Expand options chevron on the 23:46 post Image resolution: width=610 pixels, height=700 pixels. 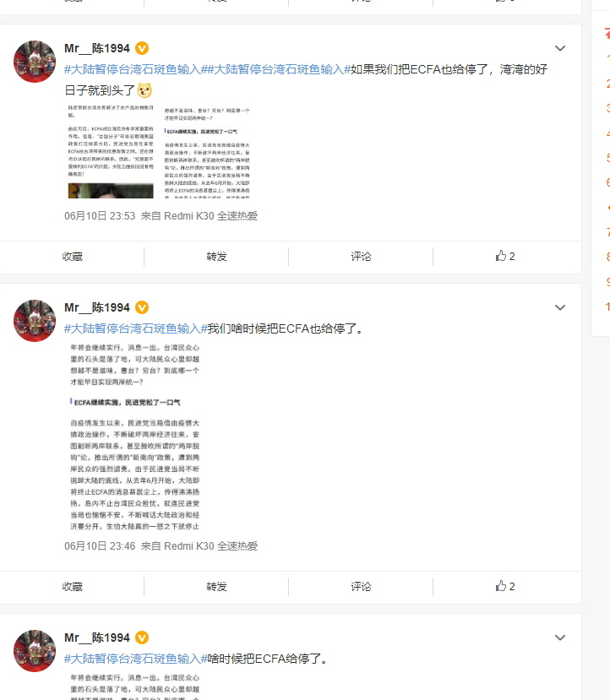pos(560,307)
